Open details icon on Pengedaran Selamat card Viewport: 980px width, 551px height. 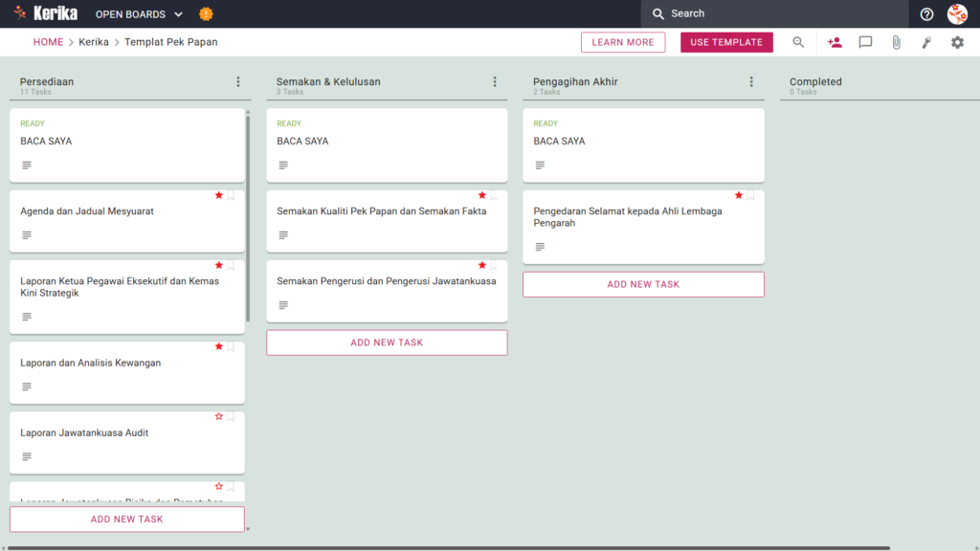pos(540,247)
